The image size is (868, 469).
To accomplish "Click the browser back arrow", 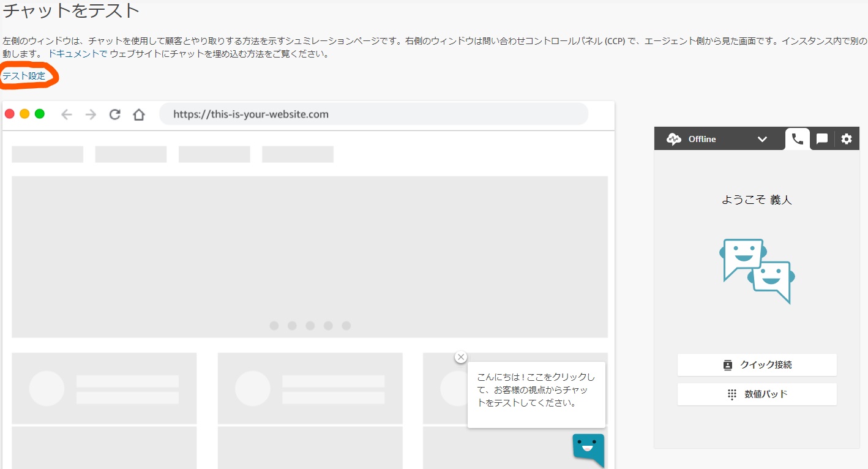I will click(67, 113).
